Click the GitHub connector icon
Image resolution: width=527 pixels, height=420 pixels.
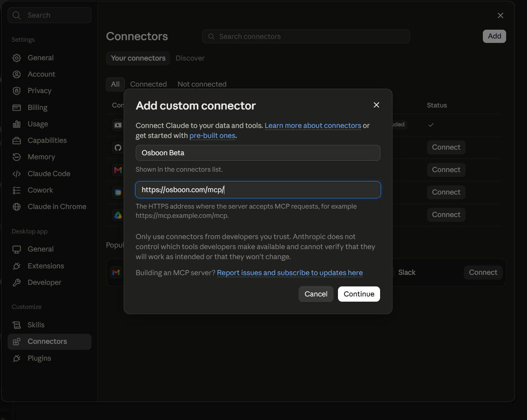coord(118,148)
